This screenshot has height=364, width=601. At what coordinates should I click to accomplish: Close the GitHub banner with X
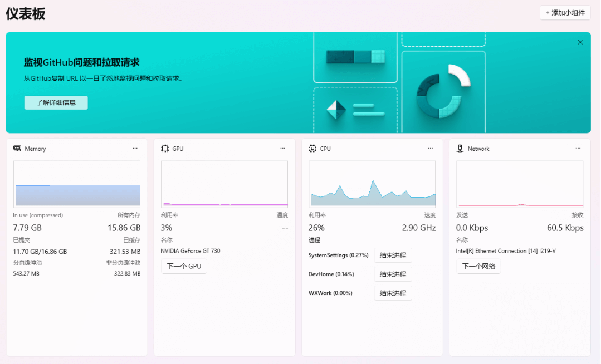pos(580,42)
